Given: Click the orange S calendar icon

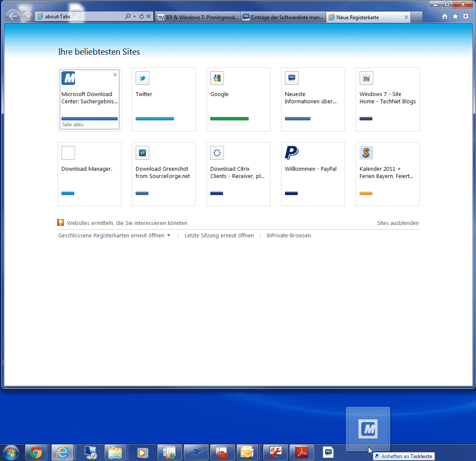Looking at the screenshot, I should (x=366, y=153).
